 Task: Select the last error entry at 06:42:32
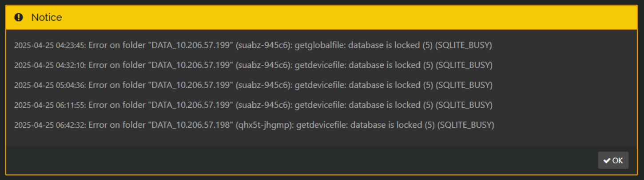click(254, 125)
